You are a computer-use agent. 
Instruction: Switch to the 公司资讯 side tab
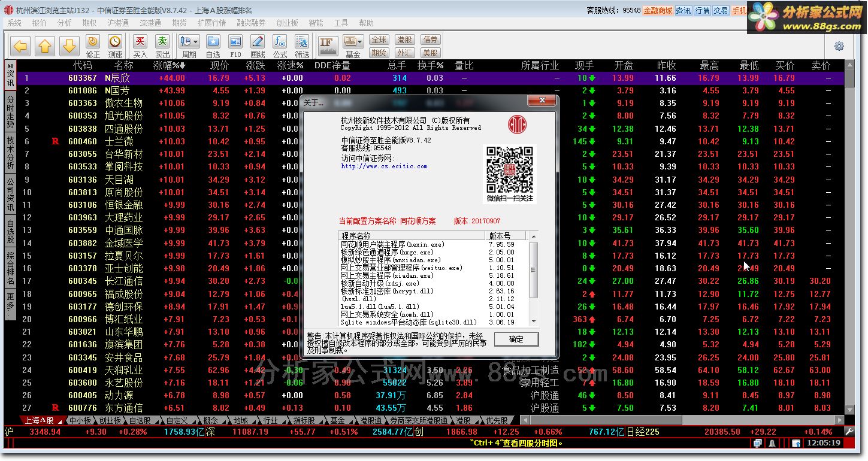pos(10,194)
